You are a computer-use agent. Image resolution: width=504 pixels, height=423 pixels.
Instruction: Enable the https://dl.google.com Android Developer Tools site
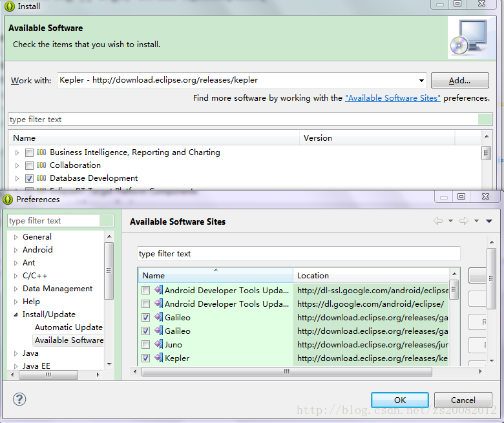pyautogui.click(x=145, y=304)
